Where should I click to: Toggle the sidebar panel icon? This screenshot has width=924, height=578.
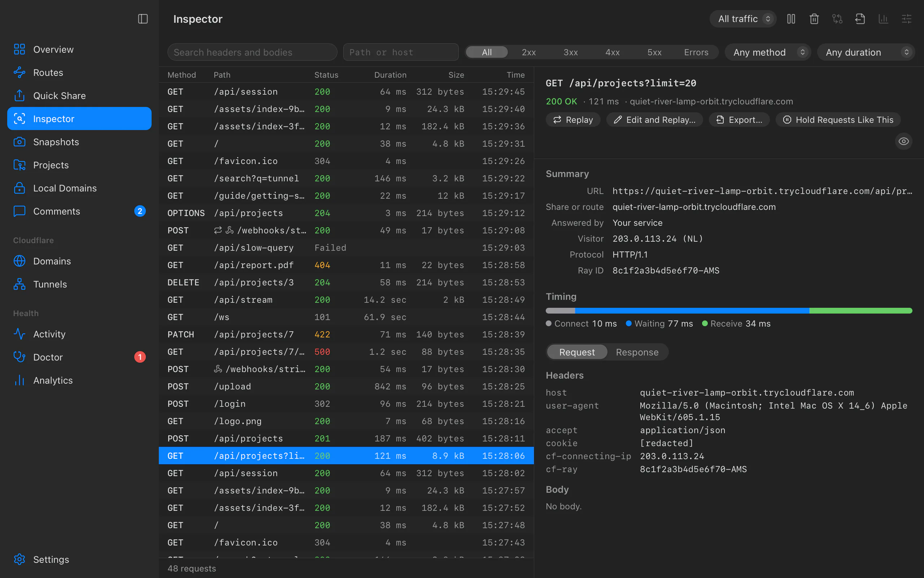[x=143, y=19]
